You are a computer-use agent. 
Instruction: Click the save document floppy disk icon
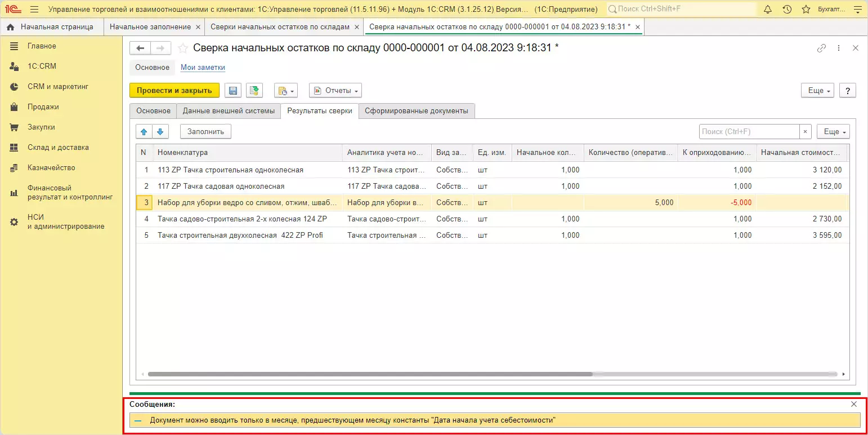[234, 91]
